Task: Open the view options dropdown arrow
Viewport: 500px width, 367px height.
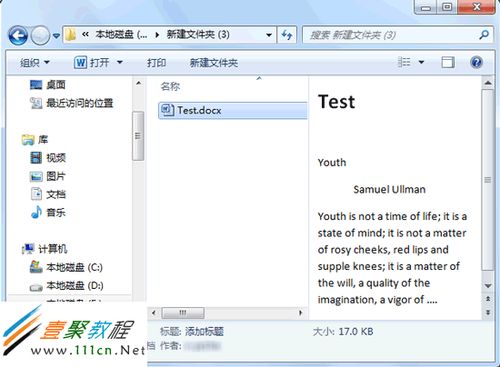Action: pos(421,62)
